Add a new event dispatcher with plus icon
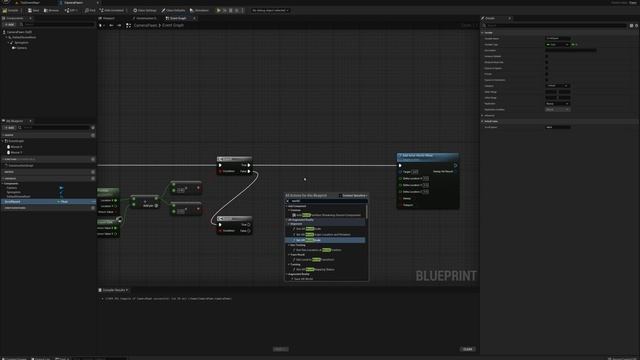Viewport: 640px width, 360px height. click(x=93, y=208)
